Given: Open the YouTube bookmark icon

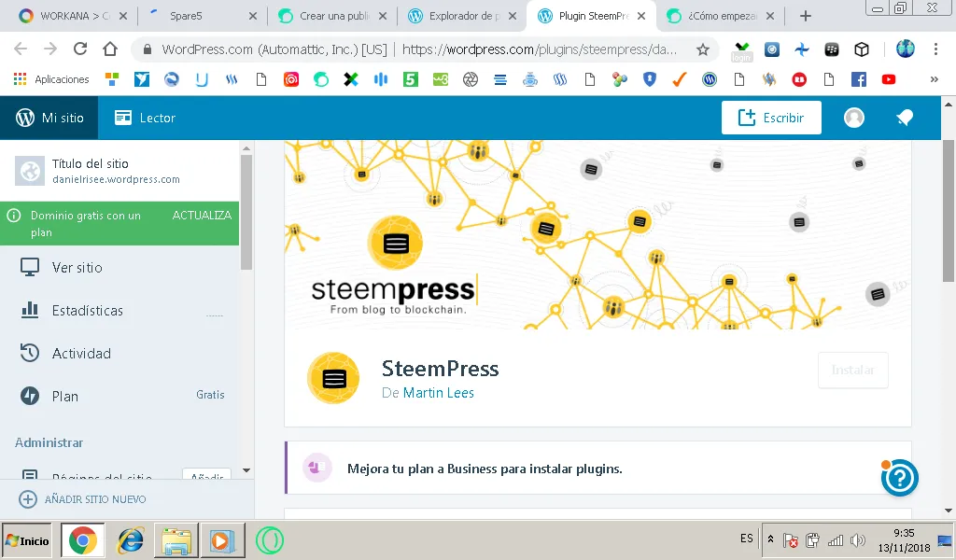Looking at the screenshot, I should tap(889, 79).
